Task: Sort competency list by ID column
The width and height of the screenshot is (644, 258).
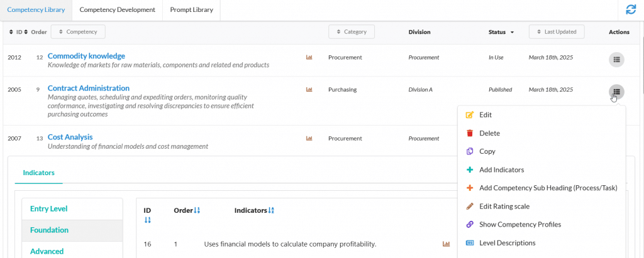Action: (15, 31)
